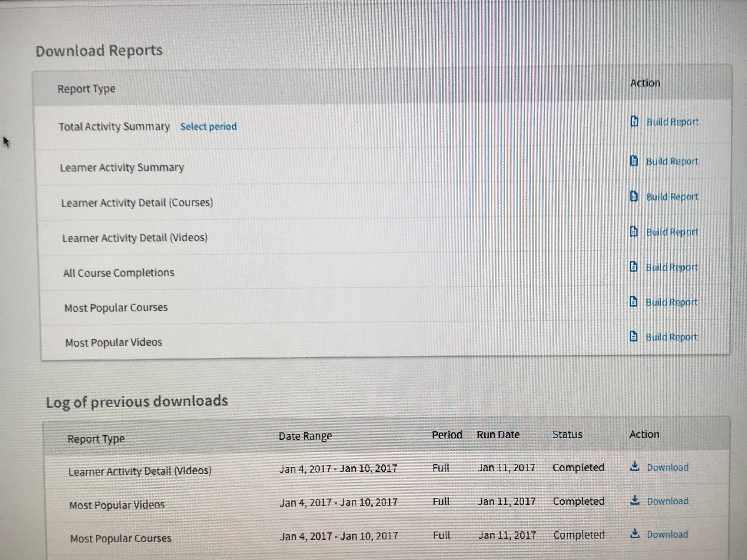The width and height of the screenshot is (747, 560).
Task: Click document icon for Learner Activity Summary report
Action: (x=634, y=161)
